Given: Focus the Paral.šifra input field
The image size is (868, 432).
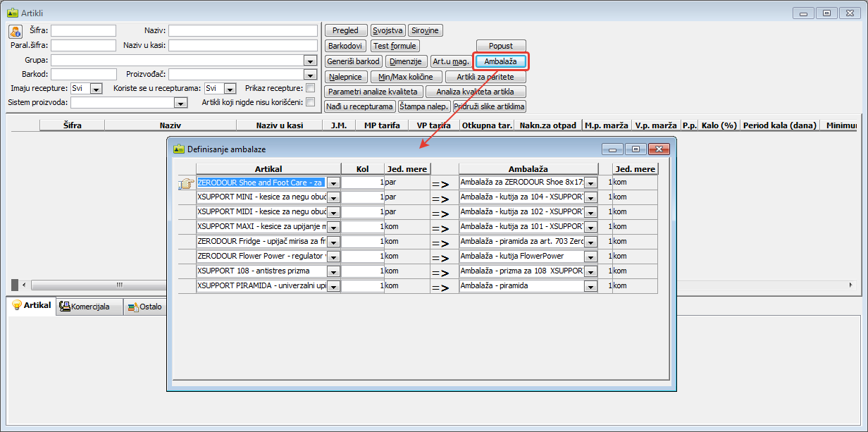Looking at the screenshot, I should 83,45.
